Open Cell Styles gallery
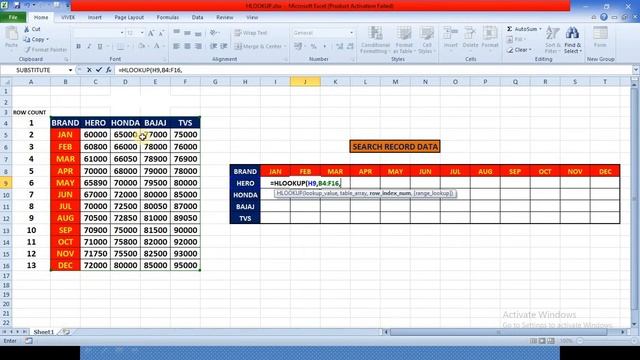The height and width of the screenshot is (360, 640). coord(427,40)
